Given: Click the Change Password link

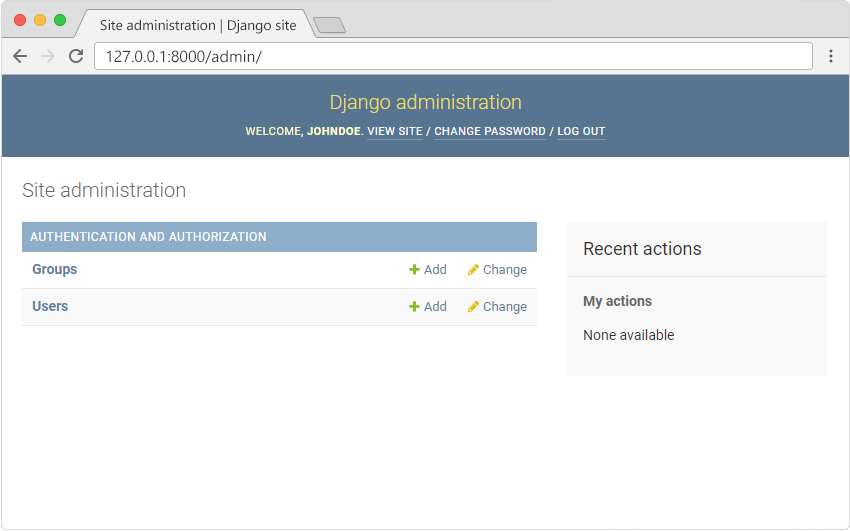Looking at the screenshot, I should 490,132.
